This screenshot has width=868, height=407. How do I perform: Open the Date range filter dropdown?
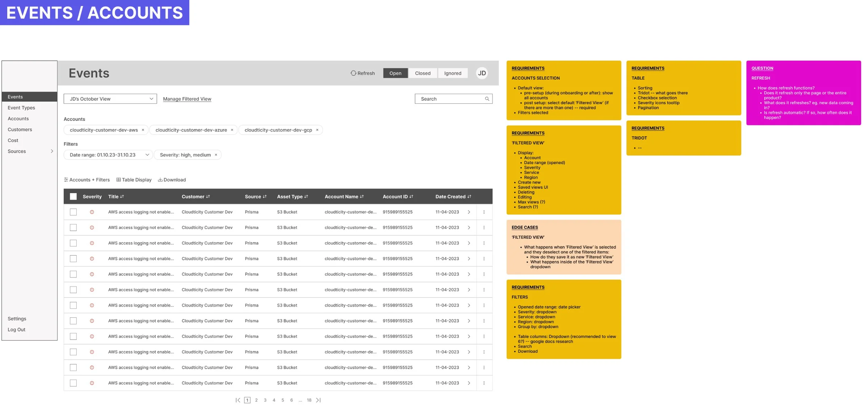(108, 155)
